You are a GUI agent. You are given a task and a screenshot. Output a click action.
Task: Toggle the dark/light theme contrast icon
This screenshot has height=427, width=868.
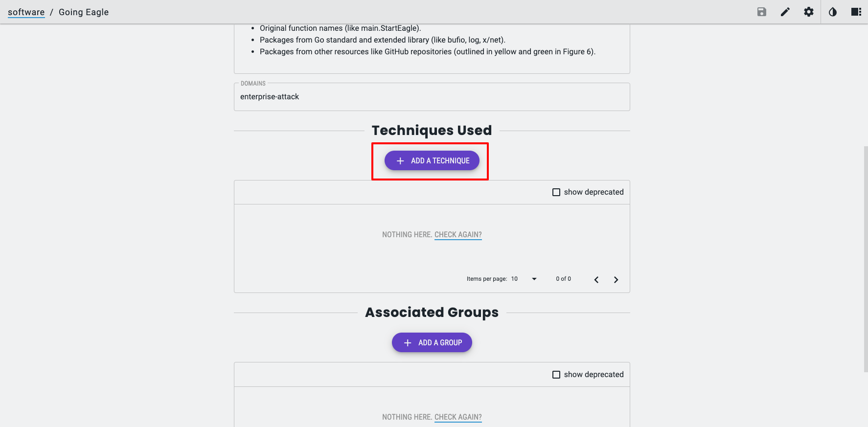833,12
